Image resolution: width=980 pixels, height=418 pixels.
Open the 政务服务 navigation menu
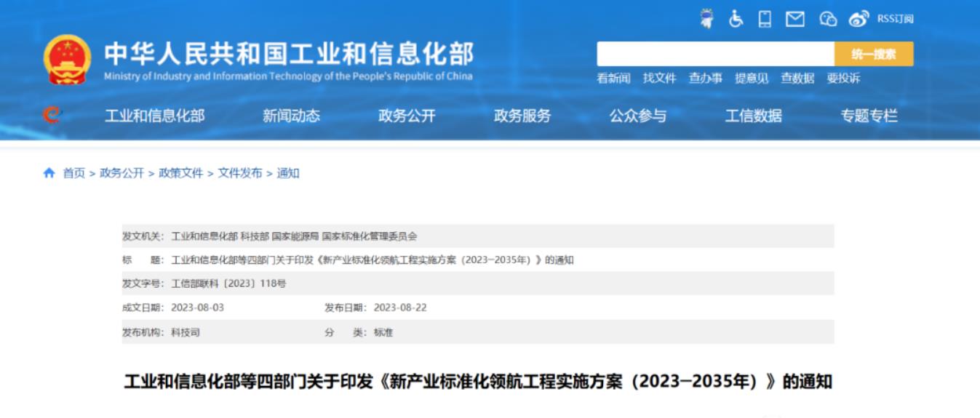522,116
